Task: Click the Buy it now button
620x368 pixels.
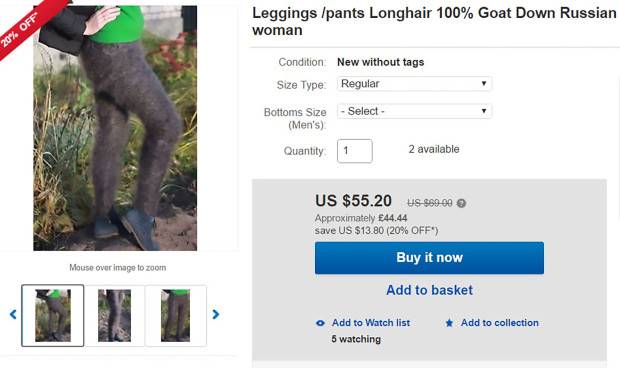Action: (x=429, y=258)
